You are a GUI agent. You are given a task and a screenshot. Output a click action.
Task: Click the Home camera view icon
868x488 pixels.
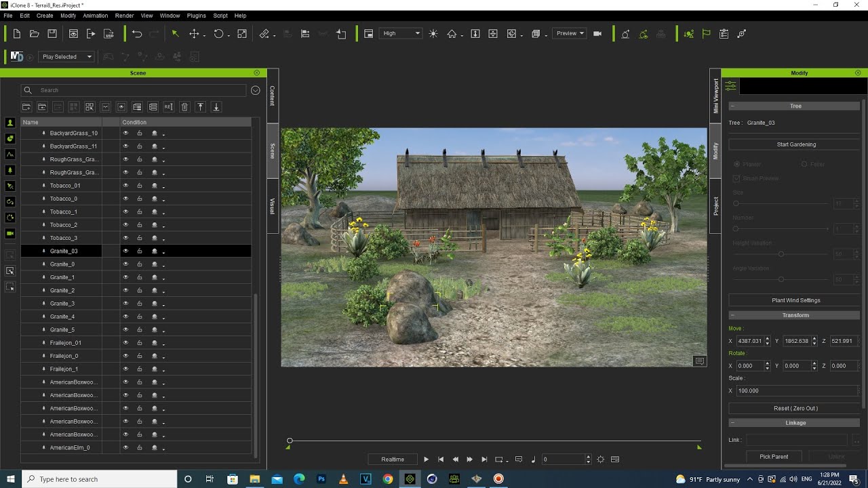[452, 34]
